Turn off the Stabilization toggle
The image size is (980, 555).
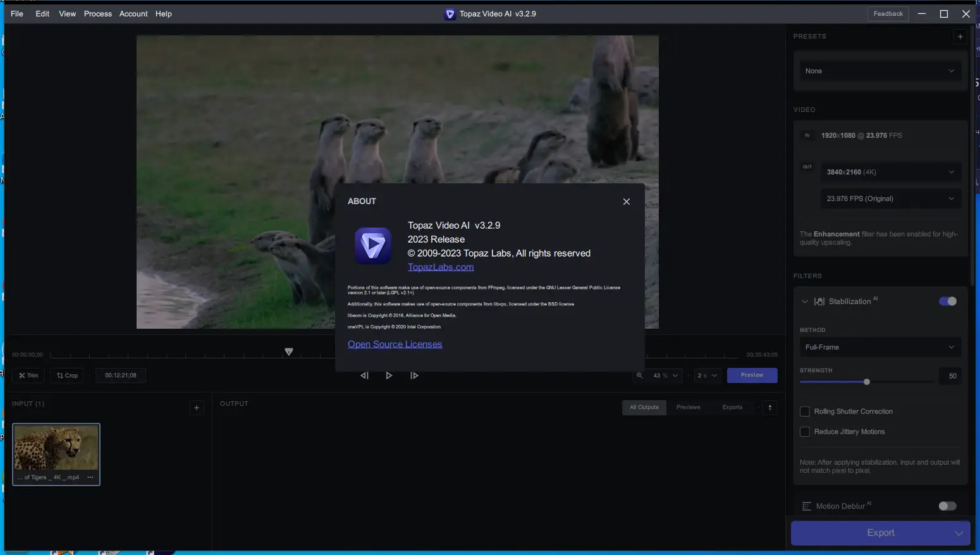click(x=948, y=302)
